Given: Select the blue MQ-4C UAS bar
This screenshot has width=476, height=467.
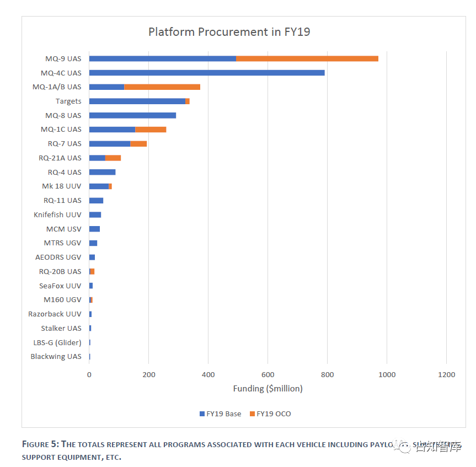Looking at the screenshot, I should pos(207,73).
